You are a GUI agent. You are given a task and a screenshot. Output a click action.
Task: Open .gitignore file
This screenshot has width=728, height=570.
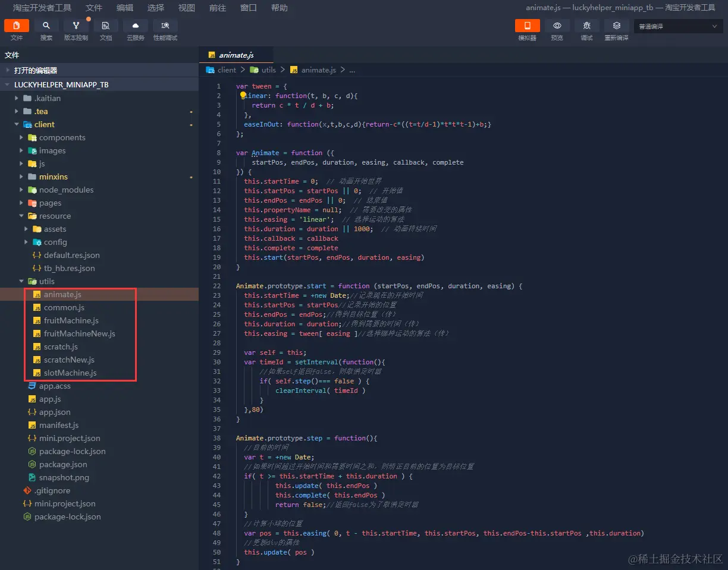tap(99, 490)
